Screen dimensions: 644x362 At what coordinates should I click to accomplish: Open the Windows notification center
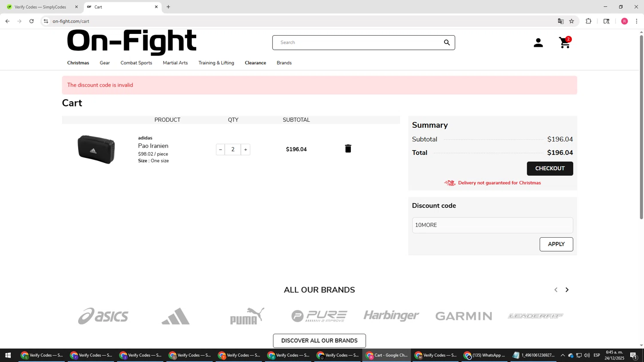click(x=634, y=355)
